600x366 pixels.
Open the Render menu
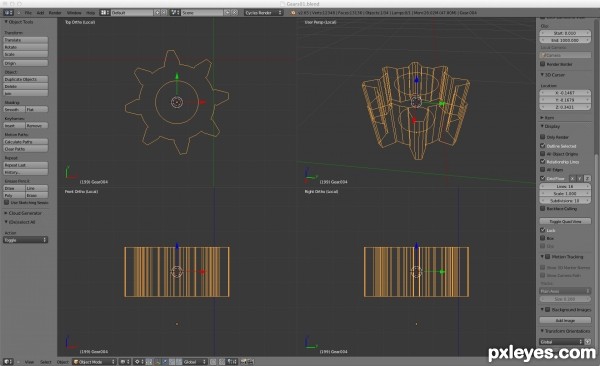(x=55, y=13)
